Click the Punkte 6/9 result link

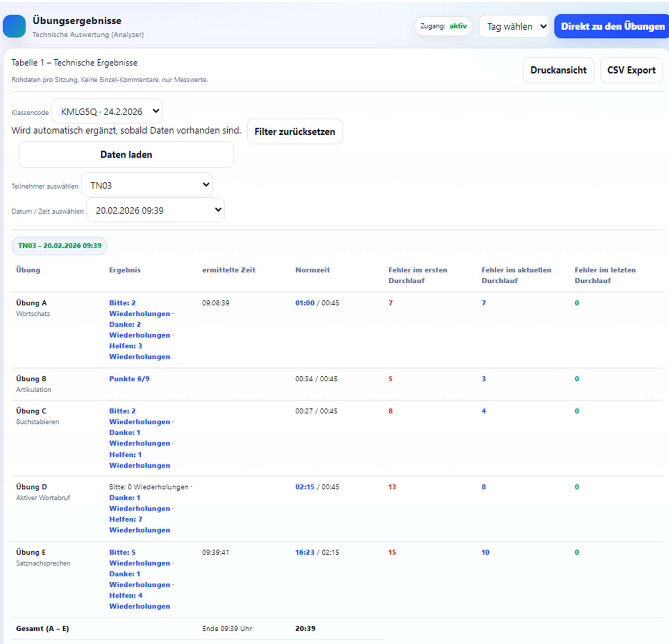pos(129,378)
